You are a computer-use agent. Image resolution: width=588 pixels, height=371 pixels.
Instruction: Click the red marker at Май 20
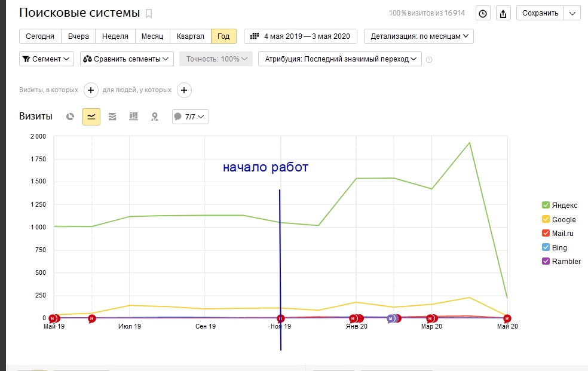pyautogui.click(x=507, y=318)
